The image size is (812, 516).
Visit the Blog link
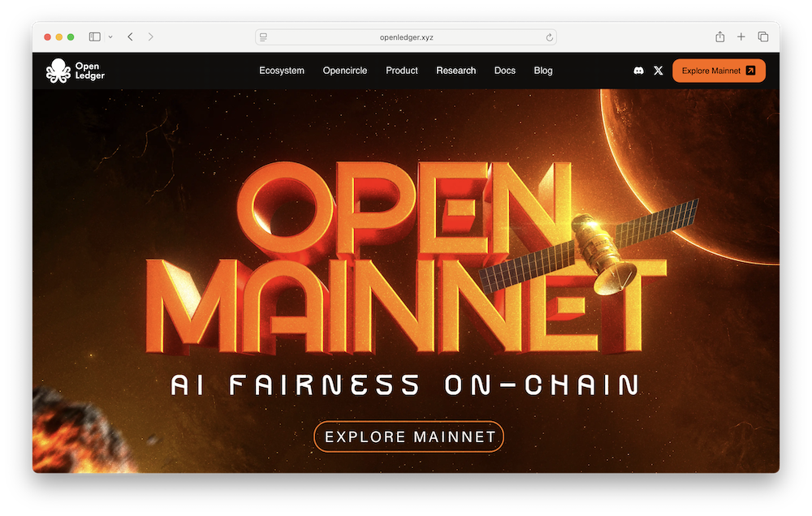click(543, 71)
